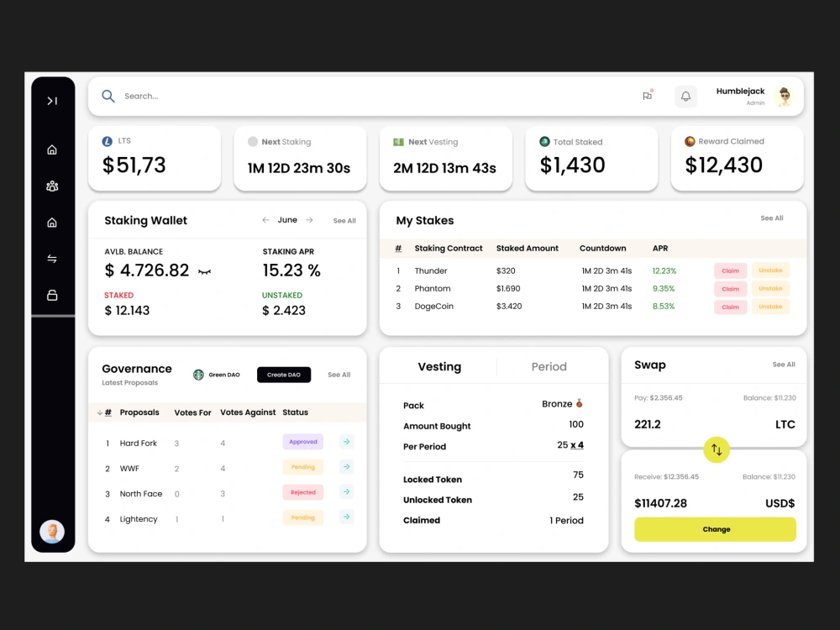Unstake the Phantom stake

(770, 289)
